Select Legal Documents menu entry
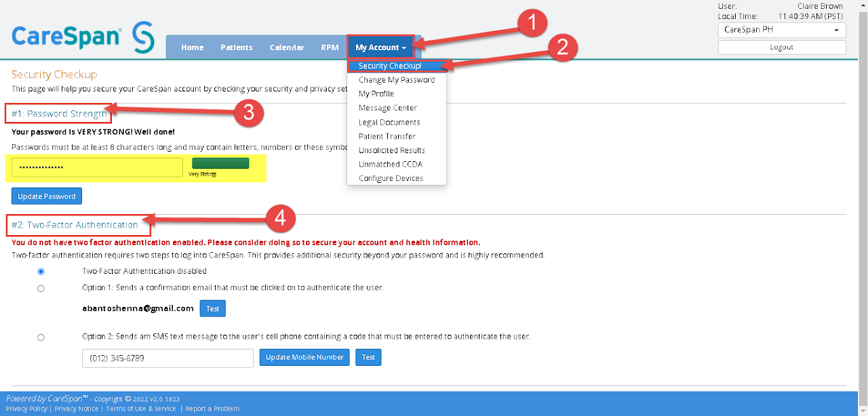This screenshot has width=868, height=416. [x=389, y=123]
